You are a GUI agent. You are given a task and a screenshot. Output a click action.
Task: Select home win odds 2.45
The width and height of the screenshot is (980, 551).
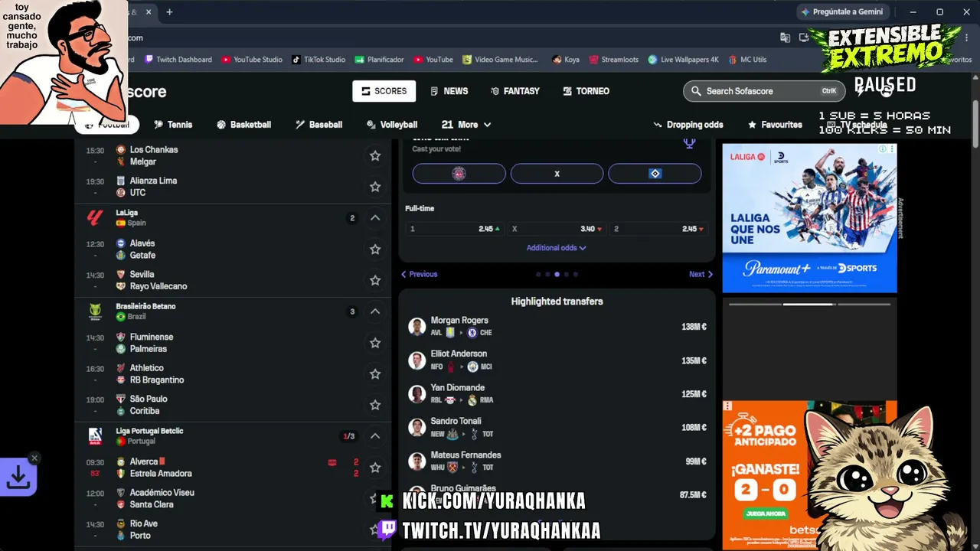coord(456,229)
